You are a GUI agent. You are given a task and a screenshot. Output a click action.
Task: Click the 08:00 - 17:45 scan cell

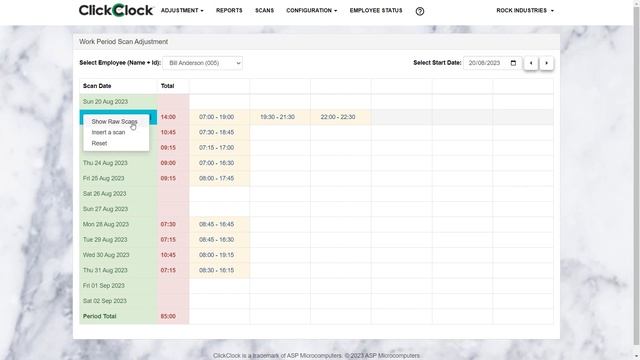220,178
